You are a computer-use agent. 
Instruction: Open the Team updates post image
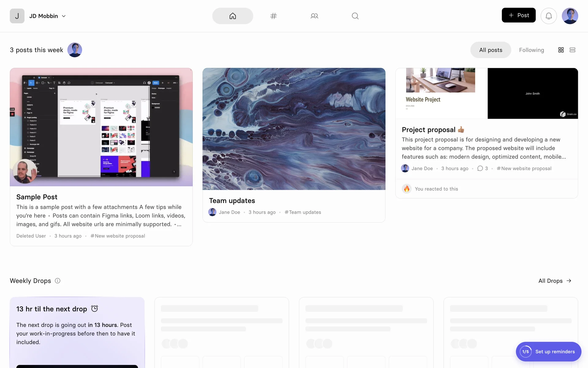click(x=294, y=129)
